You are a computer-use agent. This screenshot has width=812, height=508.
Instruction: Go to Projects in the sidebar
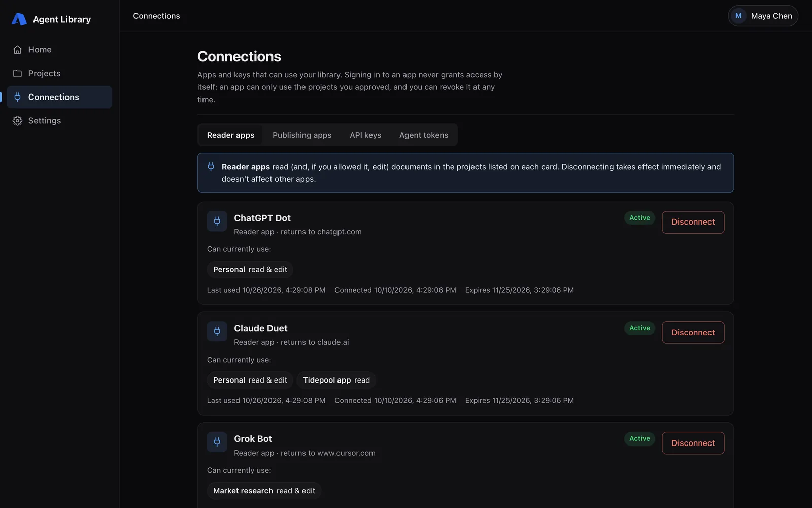coord(59,73)
